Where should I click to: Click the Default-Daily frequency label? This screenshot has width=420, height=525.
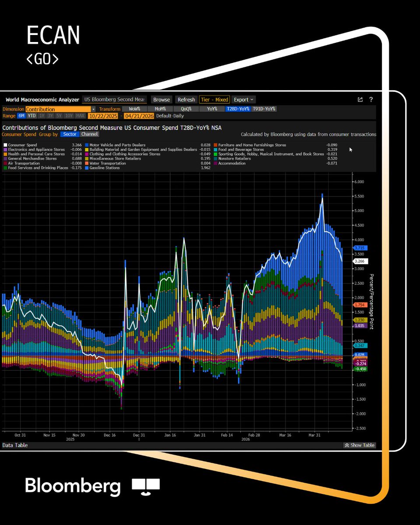[x=170, y=116]
